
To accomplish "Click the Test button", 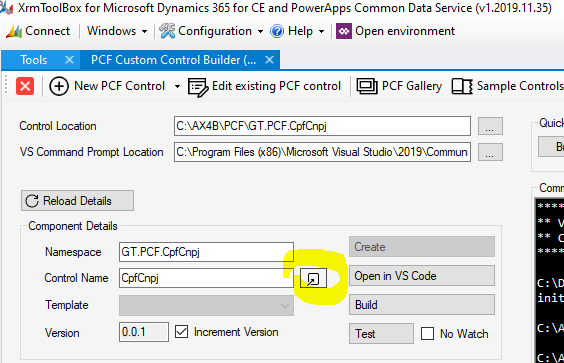I will click(381, 333).
